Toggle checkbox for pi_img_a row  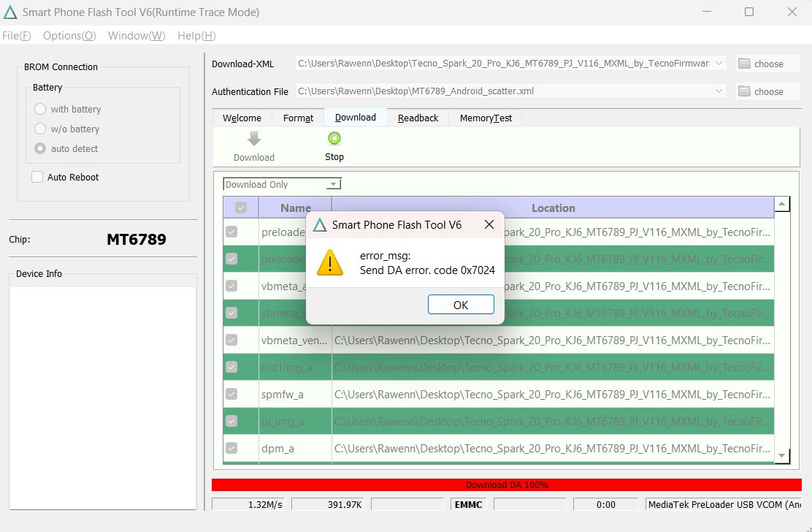click(x=231, y=421)
